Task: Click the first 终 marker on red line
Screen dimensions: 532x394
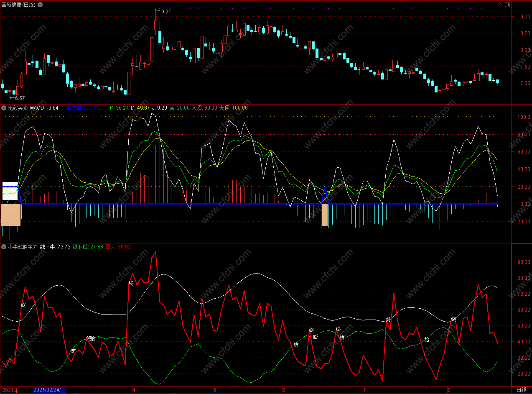Action: [x=24, y=305]
